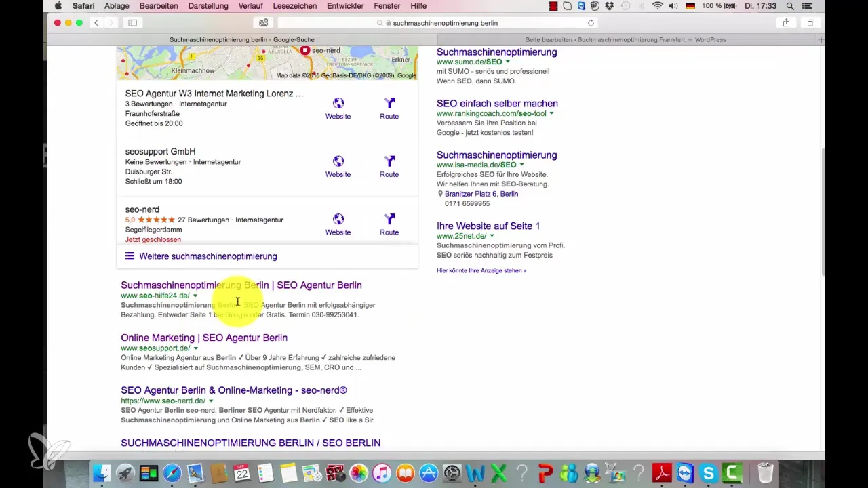Screen dimensions: 868x488
Task: Open iTunes from the Dock
Action: (382, 472)
